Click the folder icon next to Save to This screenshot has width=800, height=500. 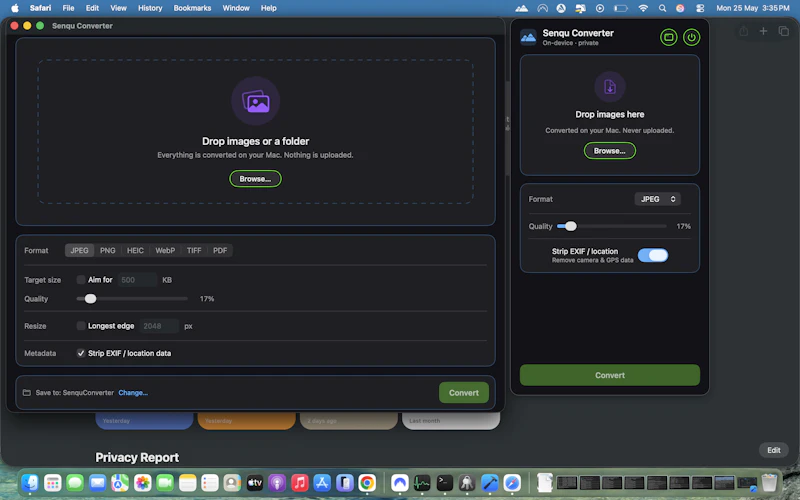(x=27, y=392)
